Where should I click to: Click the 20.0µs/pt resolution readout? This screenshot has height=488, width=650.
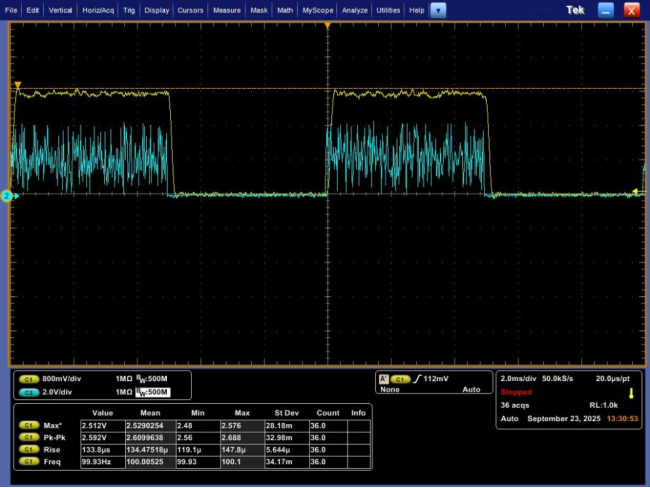tap(613, 379)
